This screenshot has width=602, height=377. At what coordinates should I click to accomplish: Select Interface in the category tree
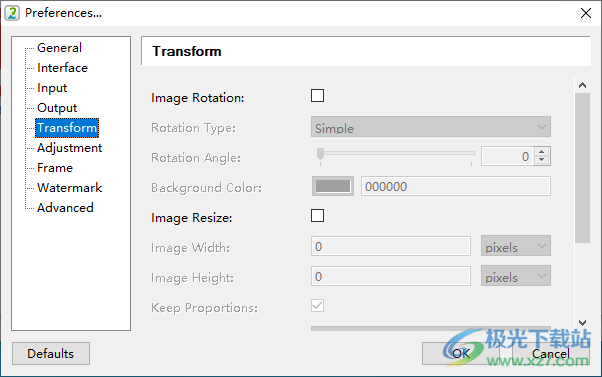click(62, 68)
